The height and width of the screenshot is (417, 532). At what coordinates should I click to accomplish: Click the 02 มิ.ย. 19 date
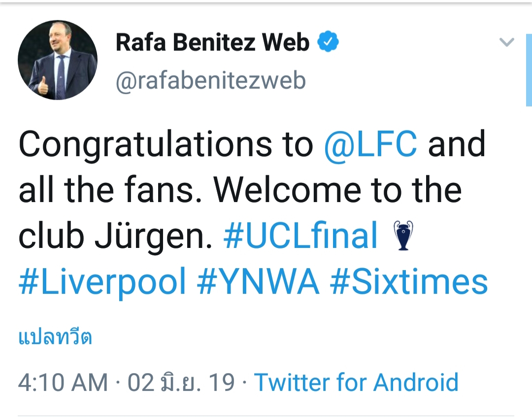[x=181, y=382]
